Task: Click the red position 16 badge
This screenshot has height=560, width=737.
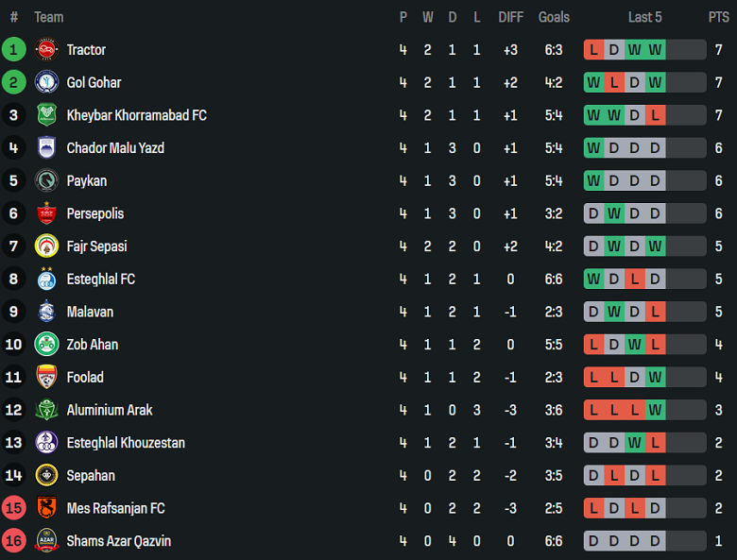Action: pos(14,541)
